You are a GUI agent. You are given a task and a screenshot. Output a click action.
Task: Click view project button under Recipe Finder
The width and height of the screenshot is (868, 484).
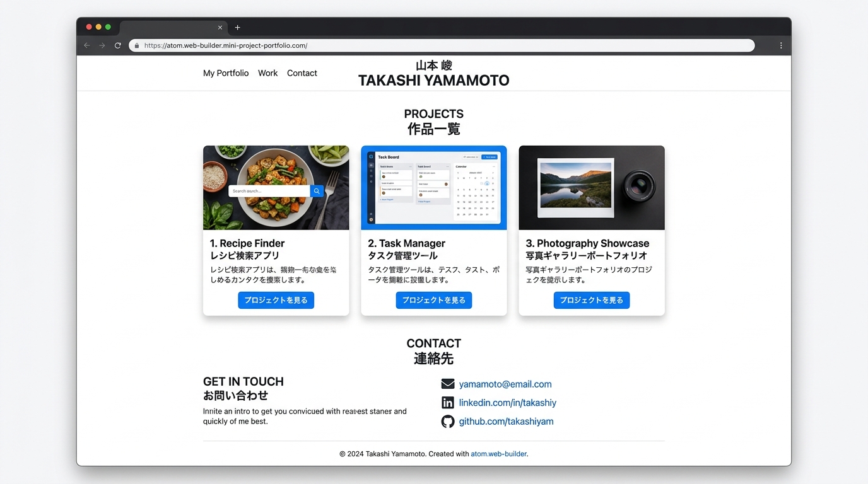(276, 301)
